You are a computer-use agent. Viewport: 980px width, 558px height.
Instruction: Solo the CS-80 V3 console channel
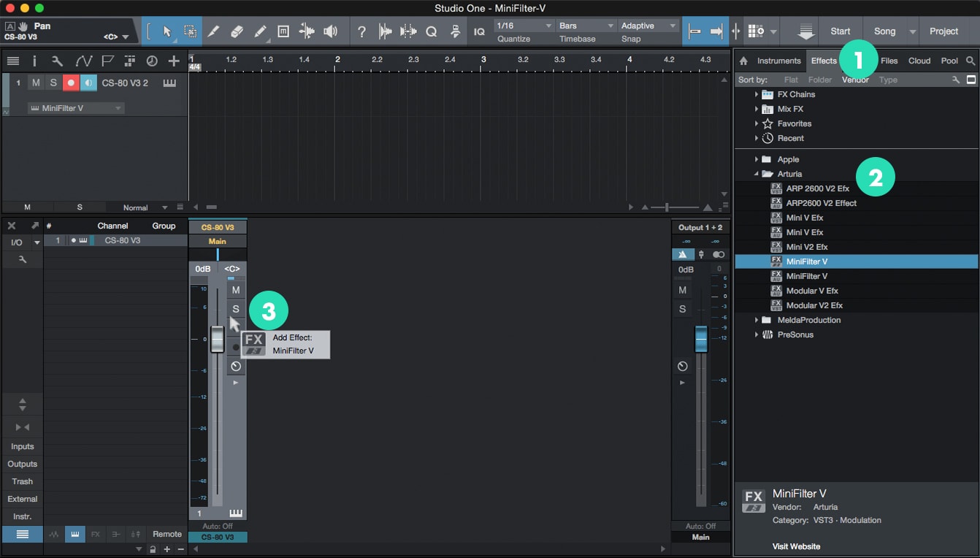point(236,309)
